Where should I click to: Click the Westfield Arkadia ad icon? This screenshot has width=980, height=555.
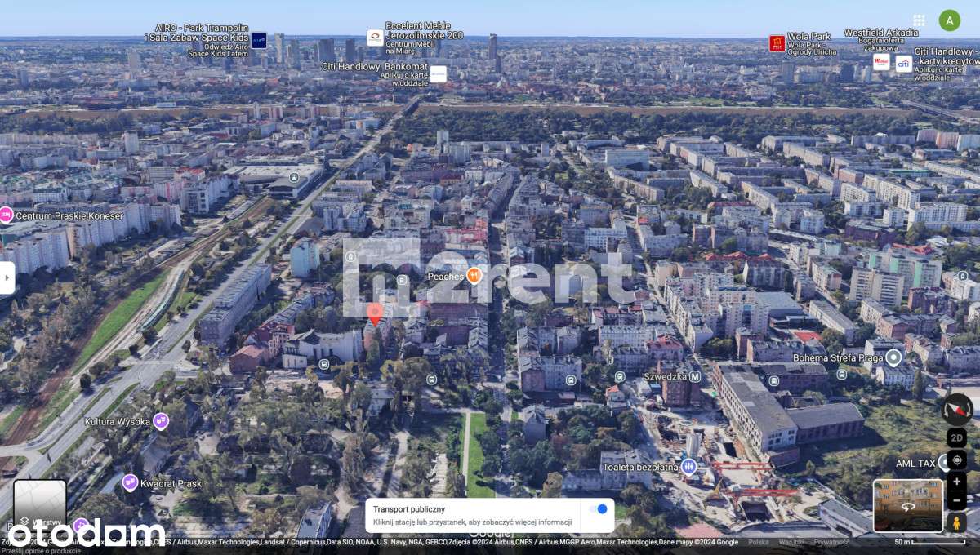click(x=881, y=62)
